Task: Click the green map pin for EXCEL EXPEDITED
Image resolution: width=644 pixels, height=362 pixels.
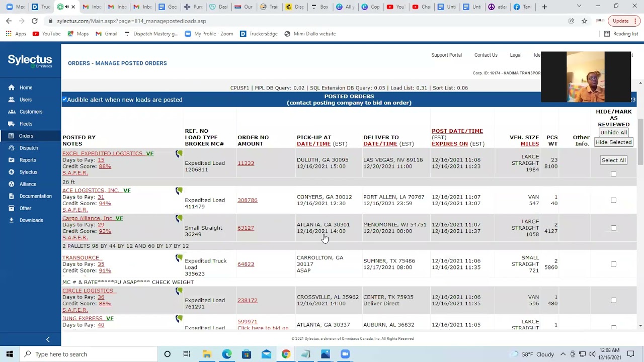Action: (x=179, y=154)
